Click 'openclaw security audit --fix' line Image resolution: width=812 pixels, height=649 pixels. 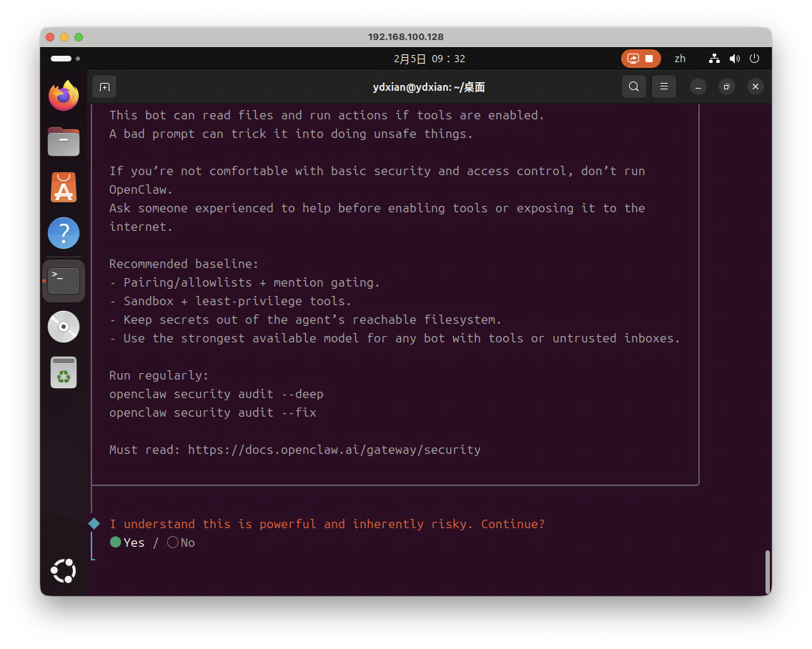click(213, 412)
